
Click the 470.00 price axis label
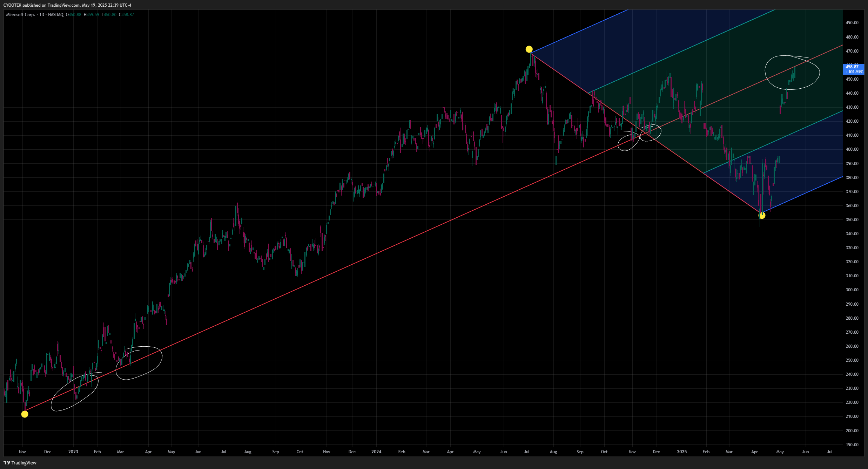click(852, 51)
